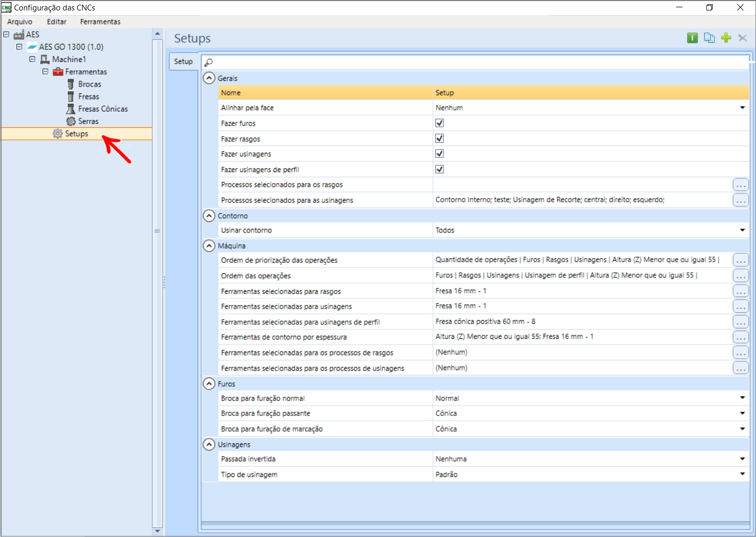The image size is (756, 537).
Task: Click the duplicate setup icon
Action: (x=709, y=38)
